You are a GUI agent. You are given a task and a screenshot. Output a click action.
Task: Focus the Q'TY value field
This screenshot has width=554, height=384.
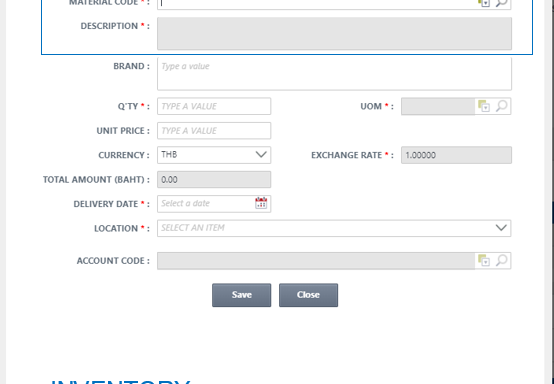click(x=214, y=106)
